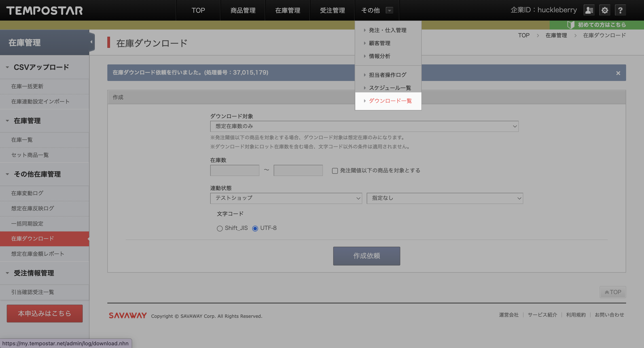
Task: Enable 発注閾値以下の商品を対象とする checkbox
Action: click(x=335, y=171)
